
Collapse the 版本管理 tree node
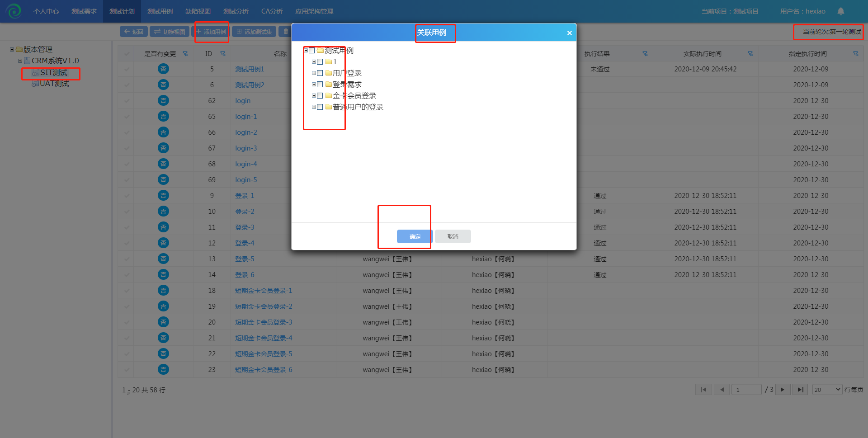click(x=12, y=49)
